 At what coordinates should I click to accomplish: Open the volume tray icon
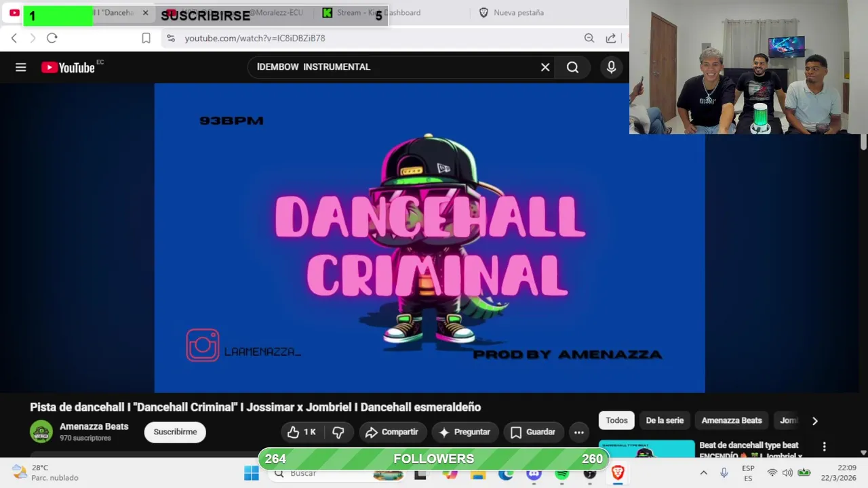[x=787, y=473]
